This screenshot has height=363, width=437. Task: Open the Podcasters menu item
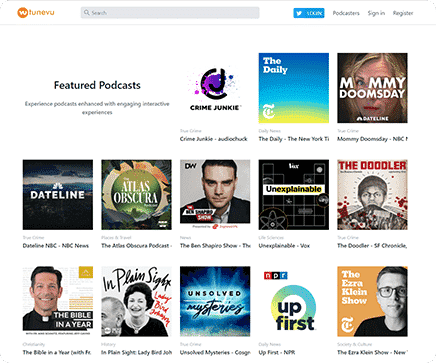point(346,13)
